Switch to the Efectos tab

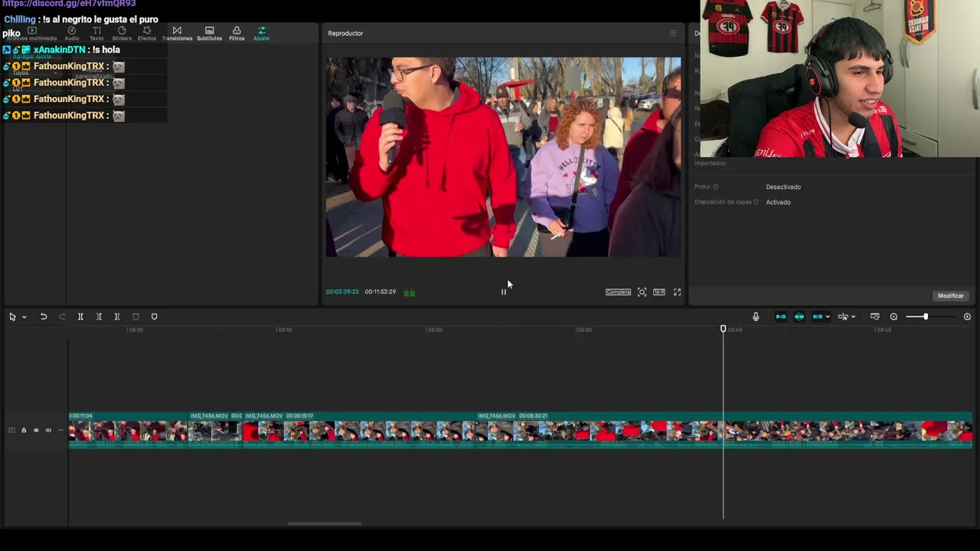tap(147, 34)
